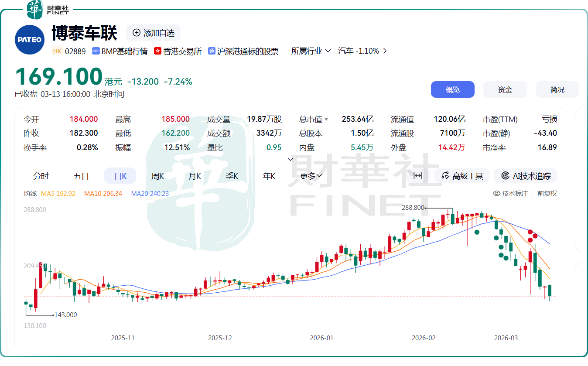Toggle 技术标注 eye visibility
This screenshot has height=366, width=588.
[496, 193]
